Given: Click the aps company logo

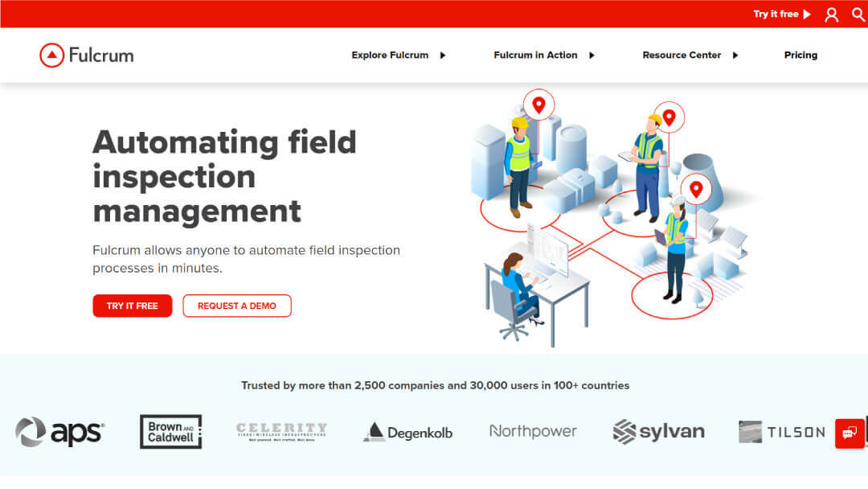Looking at the screenshot, I should [x=60, y=432].
